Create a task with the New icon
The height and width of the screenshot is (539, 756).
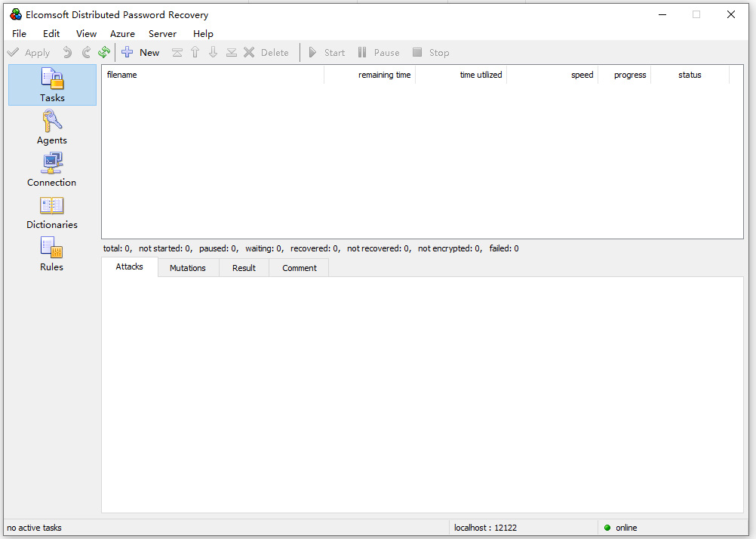pyautogui.click(x=141, y=52)
